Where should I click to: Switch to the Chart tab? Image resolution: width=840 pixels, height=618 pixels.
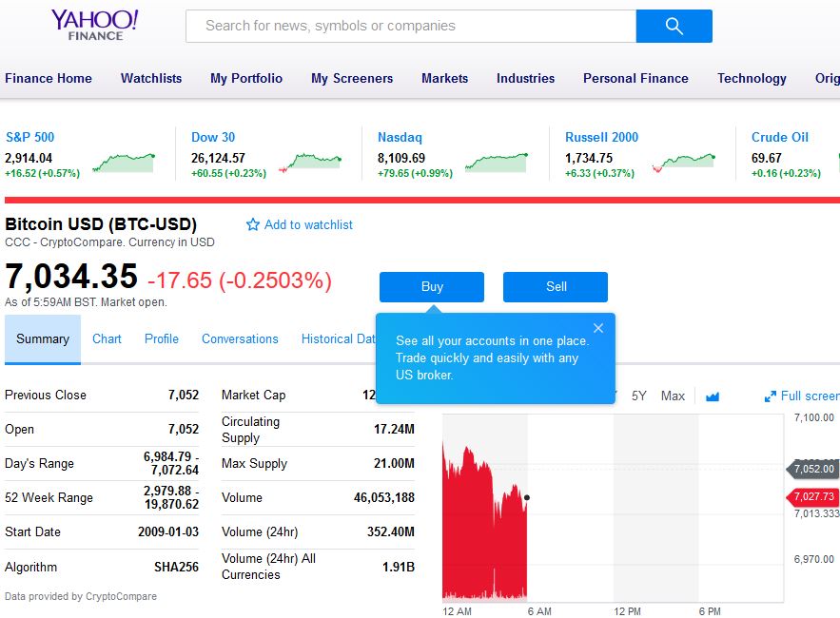click(x=107, y=338)
